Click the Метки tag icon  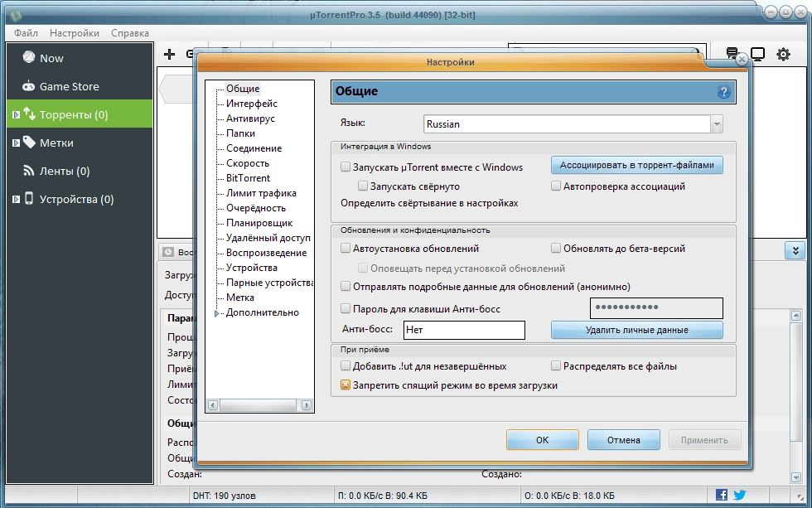[30, 143]
